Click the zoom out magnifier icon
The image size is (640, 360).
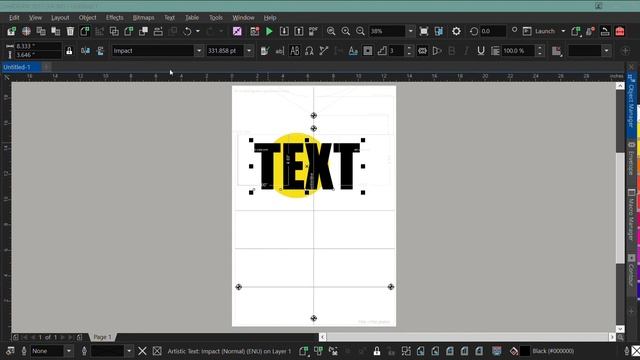pyautogui.click(x=360, y=31)
